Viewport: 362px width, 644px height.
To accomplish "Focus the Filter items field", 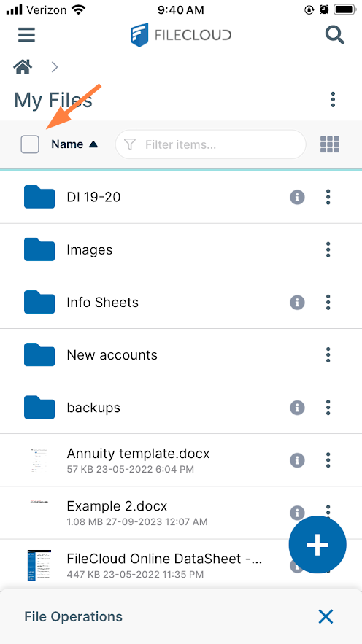I will pyautogui.click(x=210, y=144).
